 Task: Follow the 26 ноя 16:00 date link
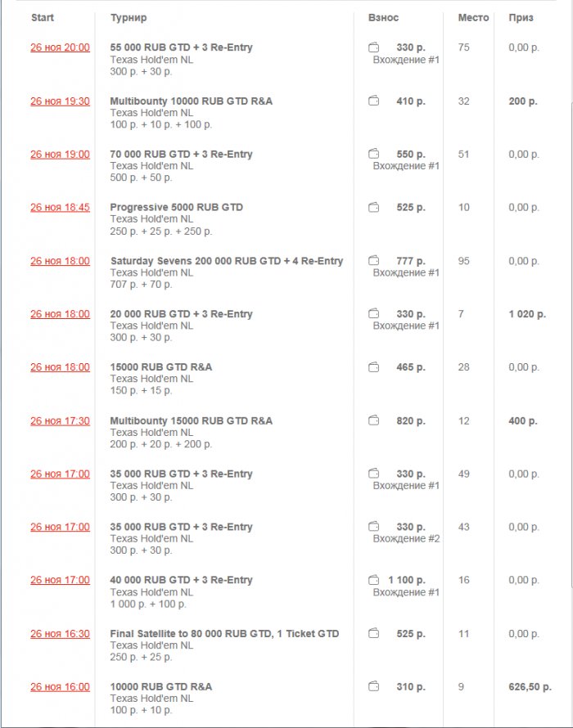tap(60, 686)
